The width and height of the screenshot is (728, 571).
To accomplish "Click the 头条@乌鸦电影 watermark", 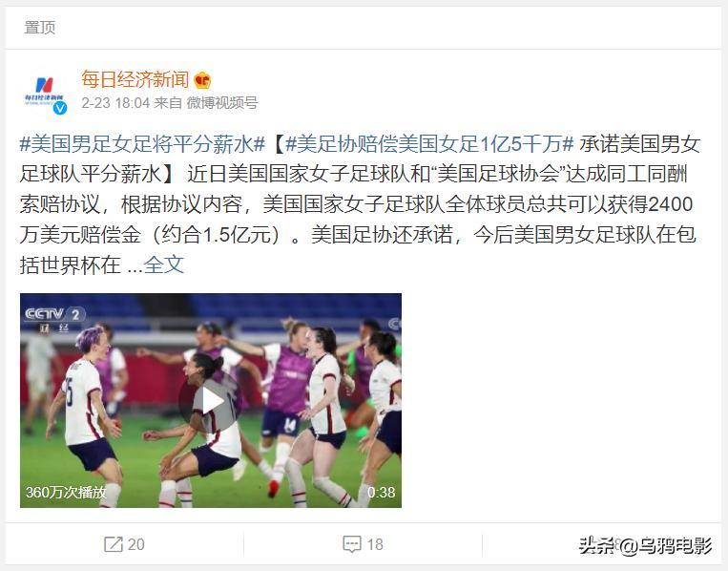I will [645, 545].
